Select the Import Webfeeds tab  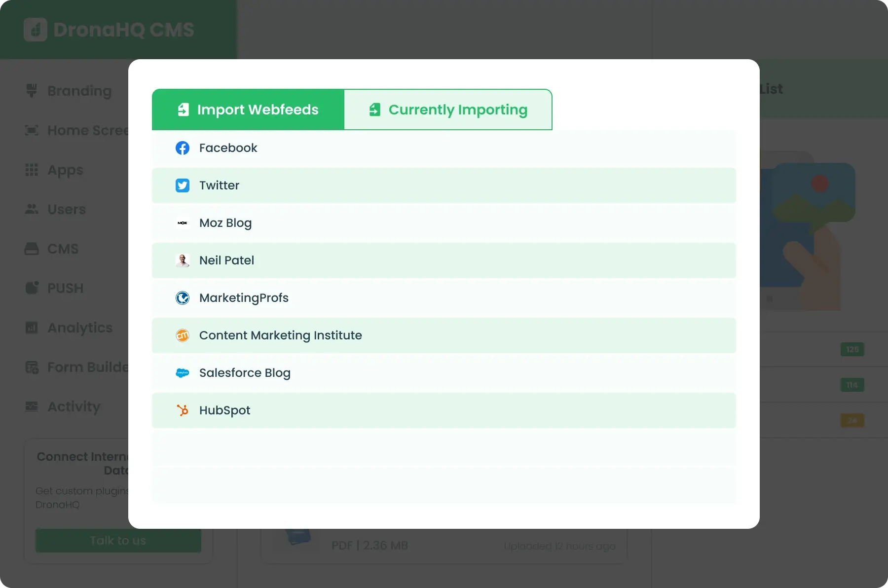point(248,110)
